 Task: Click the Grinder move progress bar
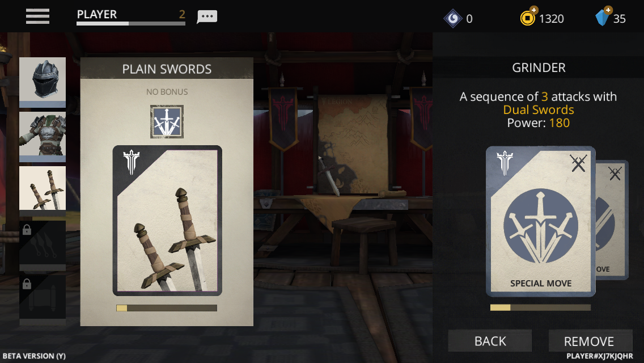(540, 307)
